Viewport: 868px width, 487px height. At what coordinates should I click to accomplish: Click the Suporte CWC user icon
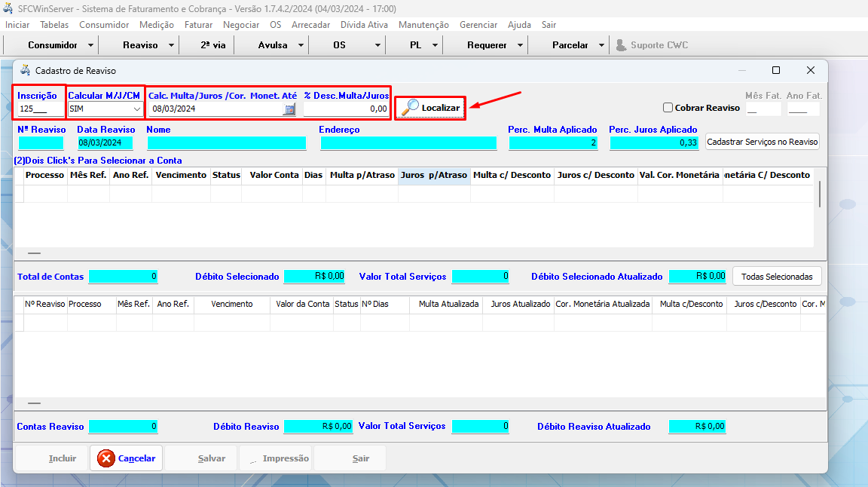coord(621,45)
